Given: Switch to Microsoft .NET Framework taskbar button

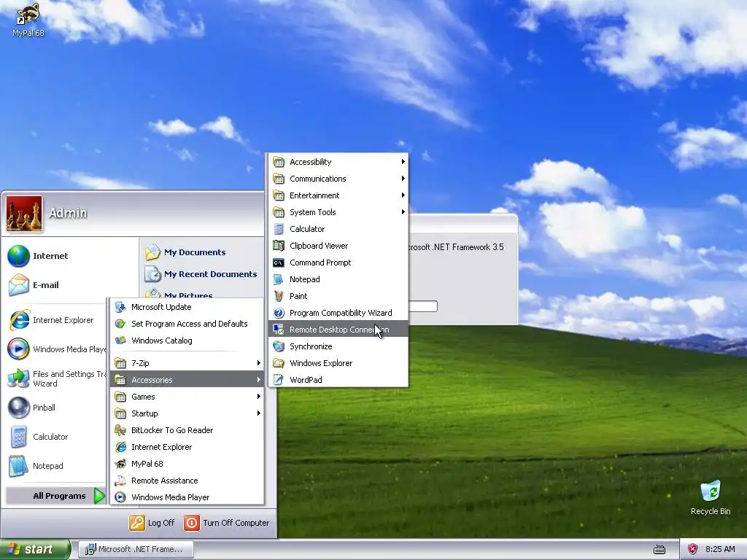Looking at the screenshot, I should click(x=136, y=549).
